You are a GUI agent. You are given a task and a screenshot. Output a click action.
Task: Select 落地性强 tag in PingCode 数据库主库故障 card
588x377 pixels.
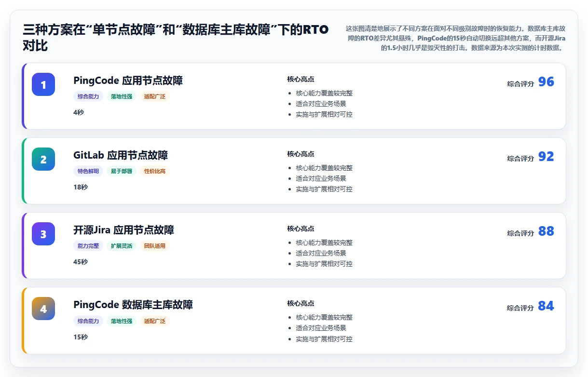click(122, 321)
